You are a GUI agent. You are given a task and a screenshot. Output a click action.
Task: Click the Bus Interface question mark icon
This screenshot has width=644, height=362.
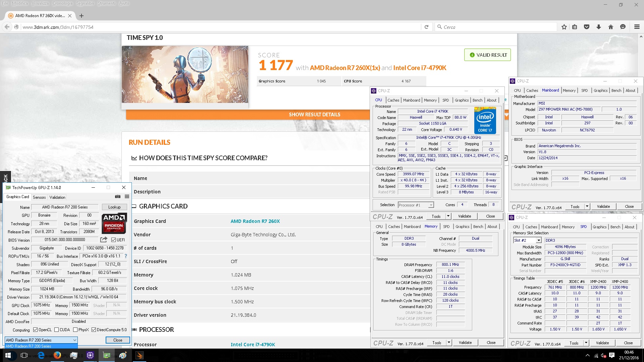(x=126, y=256)
